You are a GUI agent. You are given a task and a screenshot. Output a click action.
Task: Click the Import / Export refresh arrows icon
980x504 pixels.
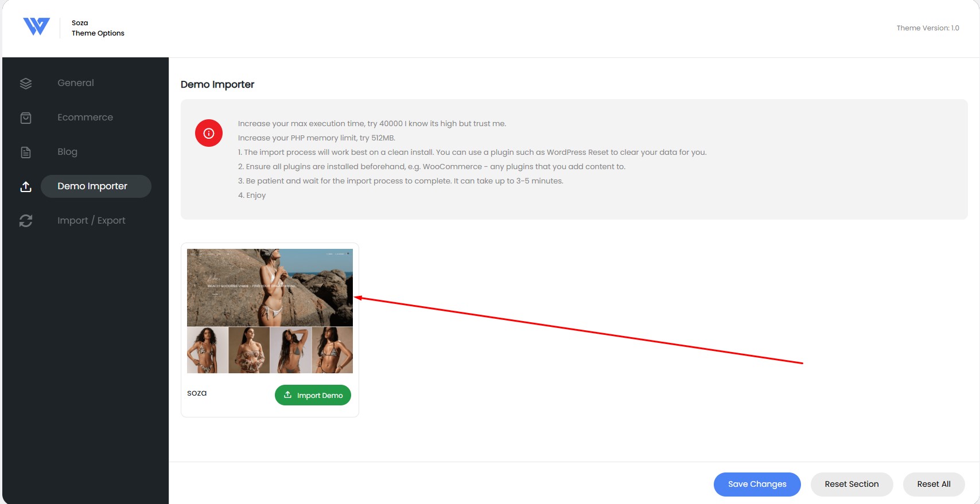coord(26,221)
